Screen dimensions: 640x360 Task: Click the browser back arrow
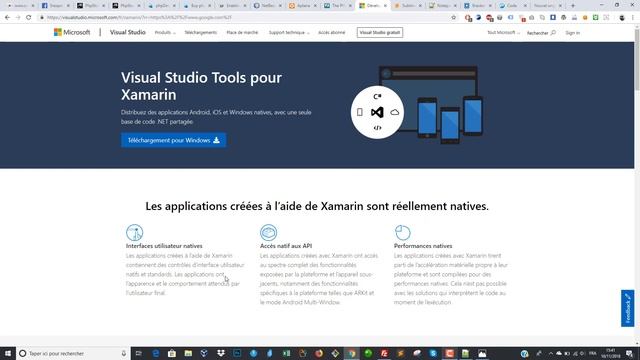pos(7,18)
